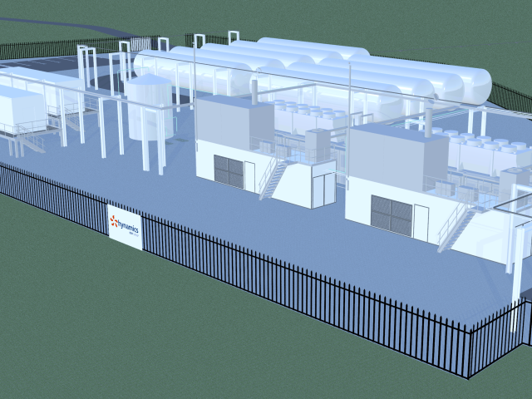The width and height of the screenshot is (532, 399).
Task: Select the stairs next to the far-left container
Action: tap(32, 141)
